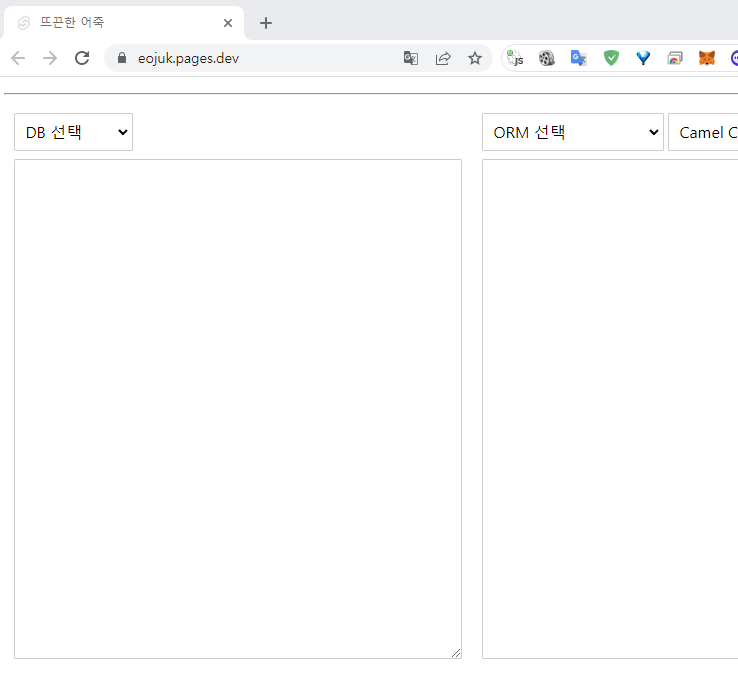Click the right text area under ORM 선택
Screen dimensions: 738x676
[x=610, y=409]
